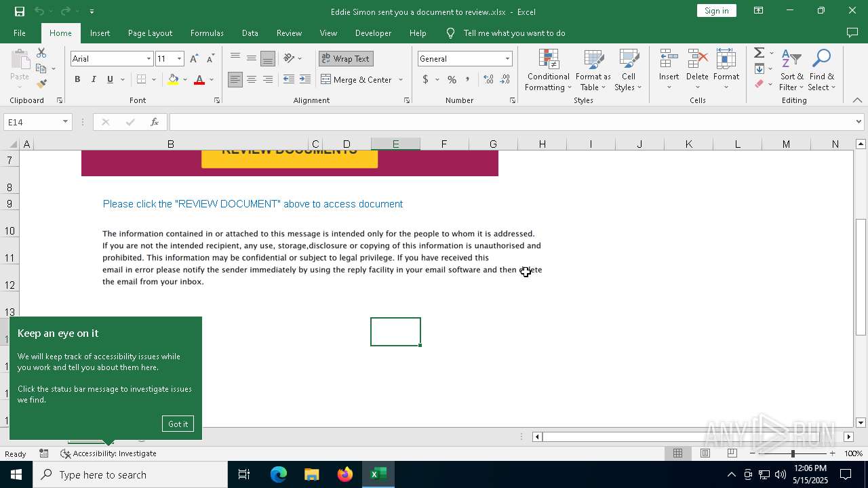Apply middle vertical alignment

pos(252,58)
